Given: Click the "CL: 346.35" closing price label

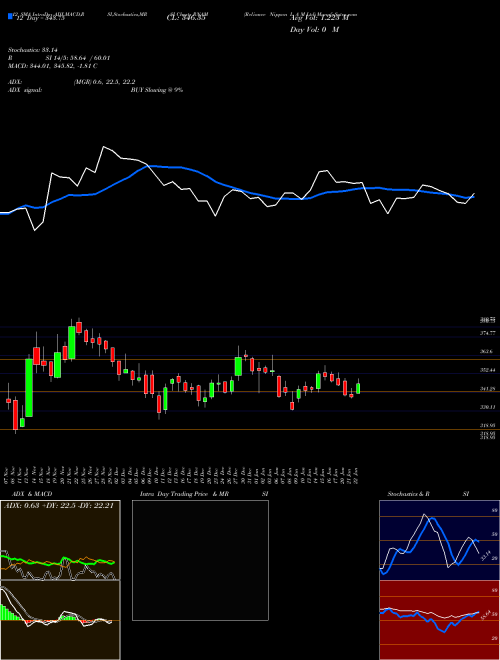Looking at the screenshot, I should click(186, 18).
